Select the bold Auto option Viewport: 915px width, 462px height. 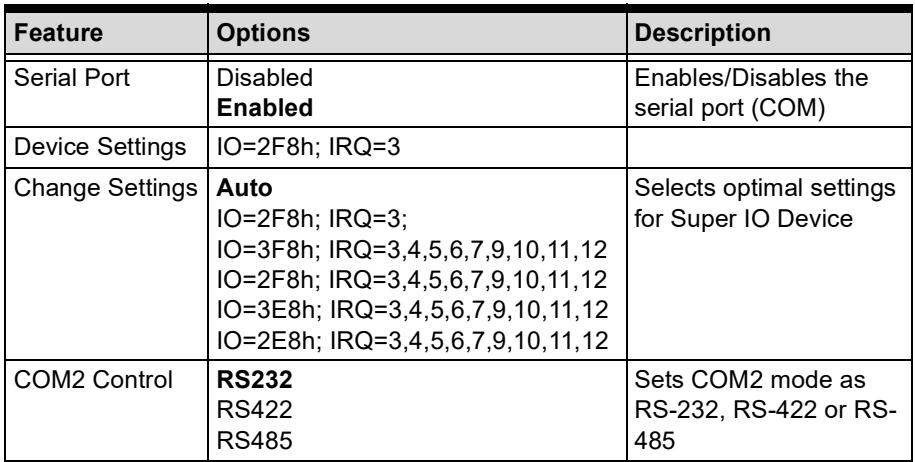click(244, 188)
